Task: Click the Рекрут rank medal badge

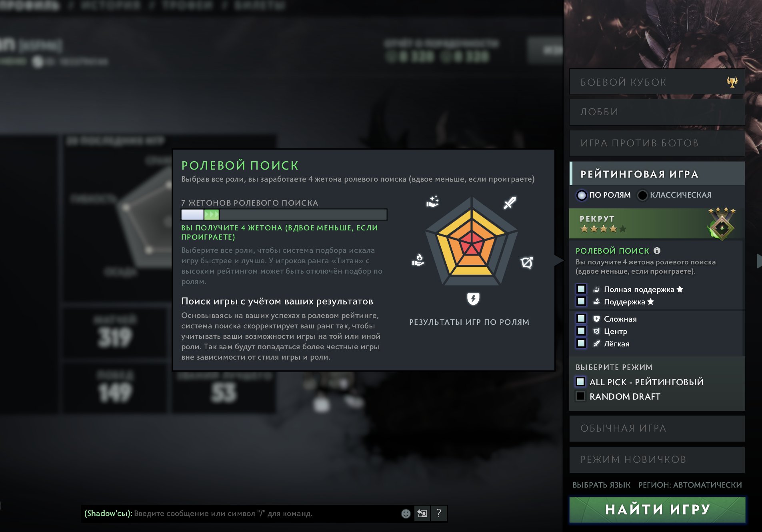Action: point(722,225)
